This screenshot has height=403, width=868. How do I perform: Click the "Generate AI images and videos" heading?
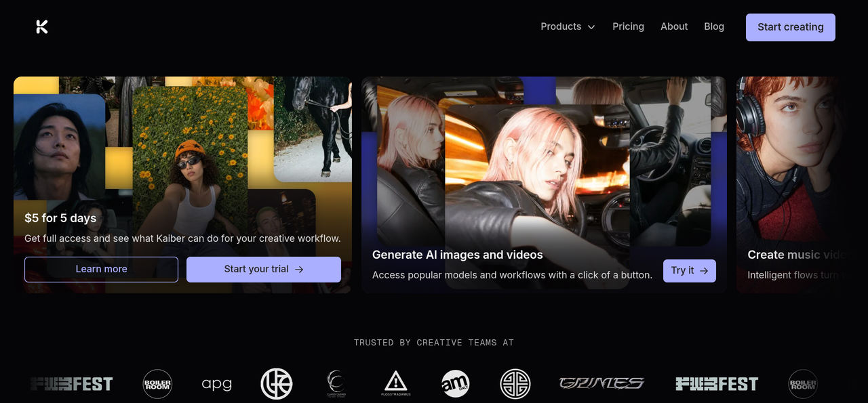click(x=458, y=255)
